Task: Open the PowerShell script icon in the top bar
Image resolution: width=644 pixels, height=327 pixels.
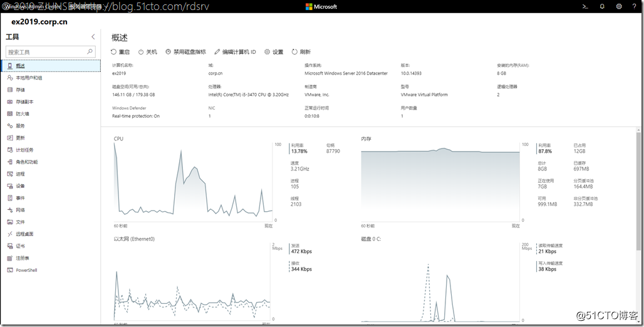Action: [585, 6]
